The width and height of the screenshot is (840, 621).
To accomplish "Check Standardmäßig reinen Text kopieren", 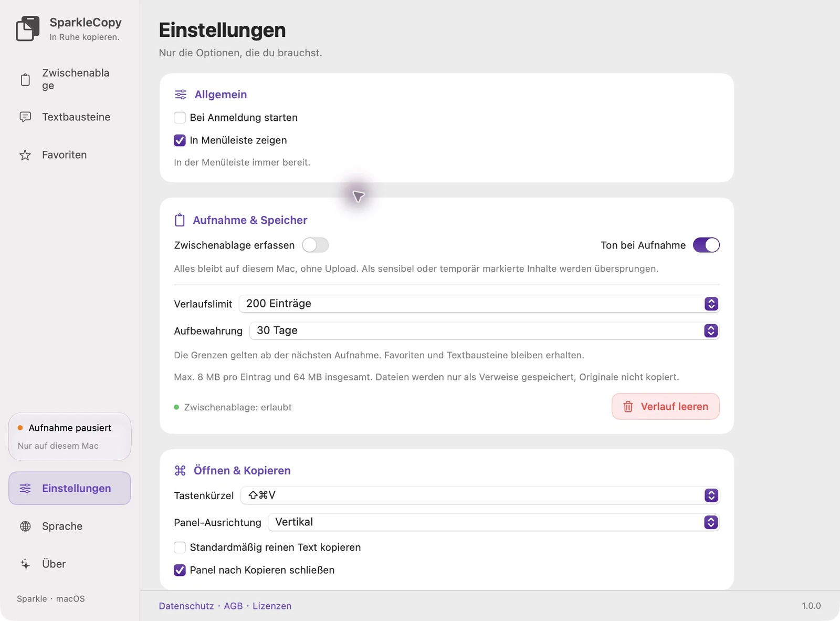I will click(x=180, y=547).
